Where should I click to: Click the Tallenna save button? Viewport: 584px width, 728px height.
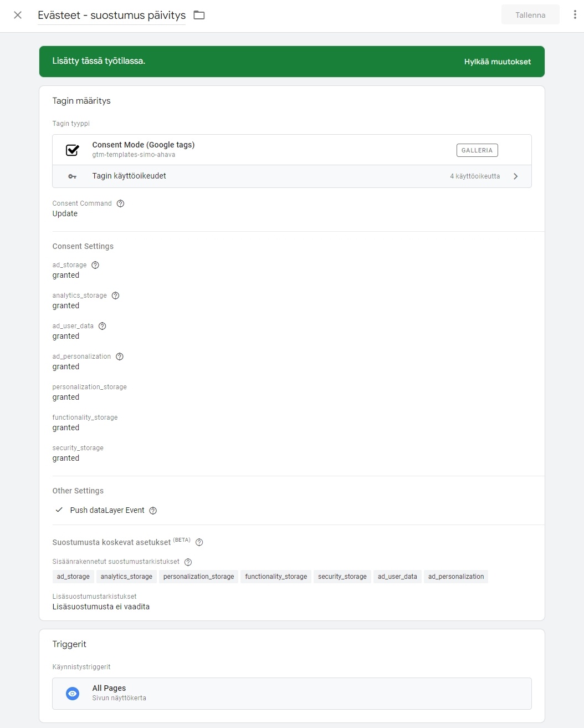coord(530,15)
